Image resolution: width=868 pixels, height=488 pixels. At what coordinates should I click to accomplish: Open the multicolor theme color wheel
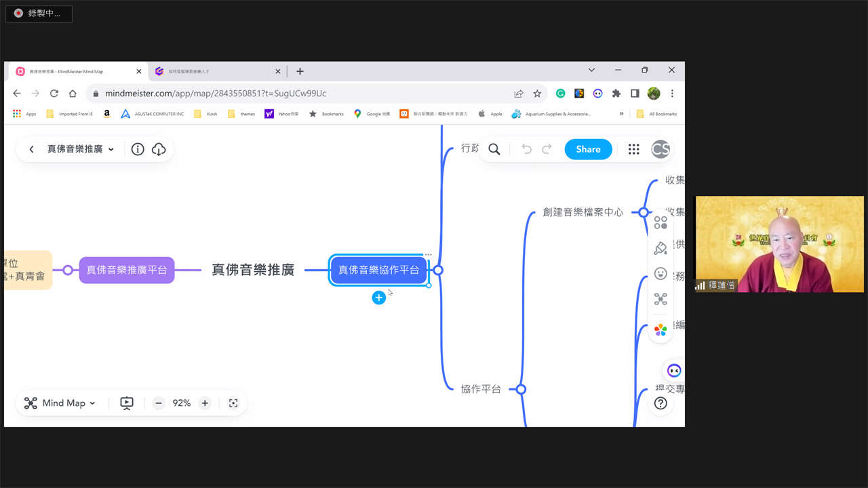pyautogui.click(x=660, y=330)
